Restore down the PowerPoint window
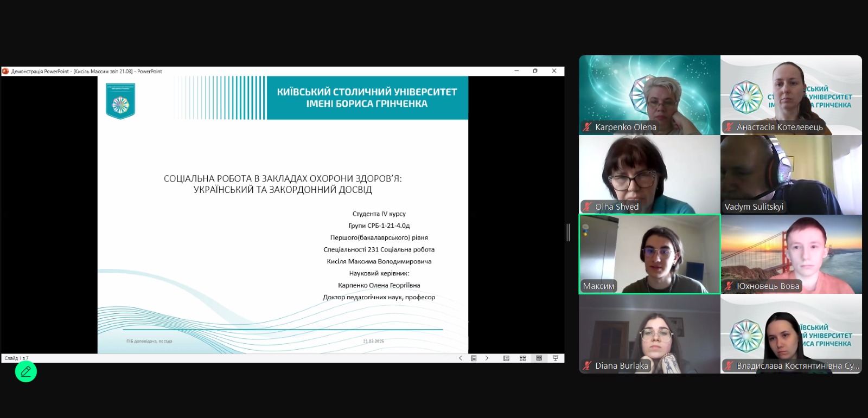The height and width of the screenshot is (418, 868). click(535, 71)
